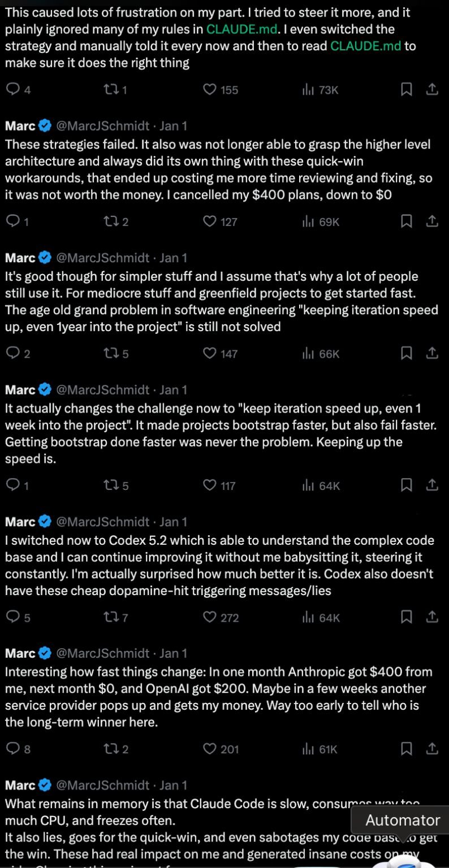Select Marc's name on Claude Code slow tweet

click(20, 785)
